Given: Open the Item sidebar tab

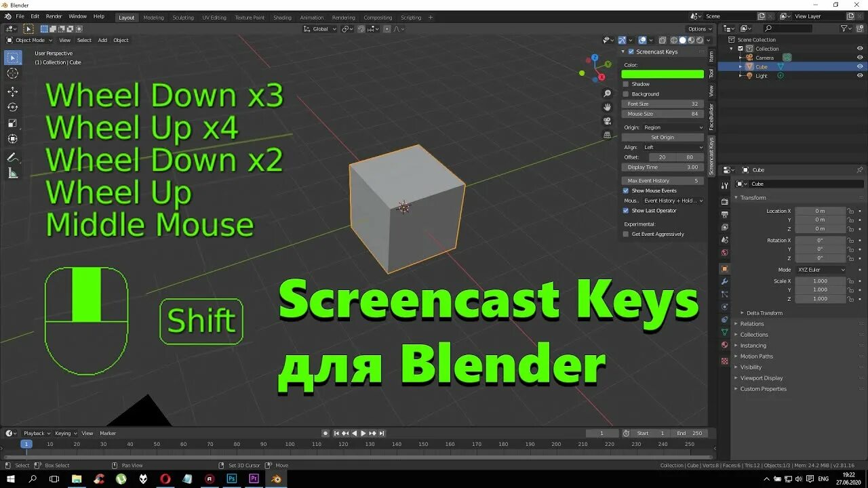Looking at the screenshot, I should (711, 56).
